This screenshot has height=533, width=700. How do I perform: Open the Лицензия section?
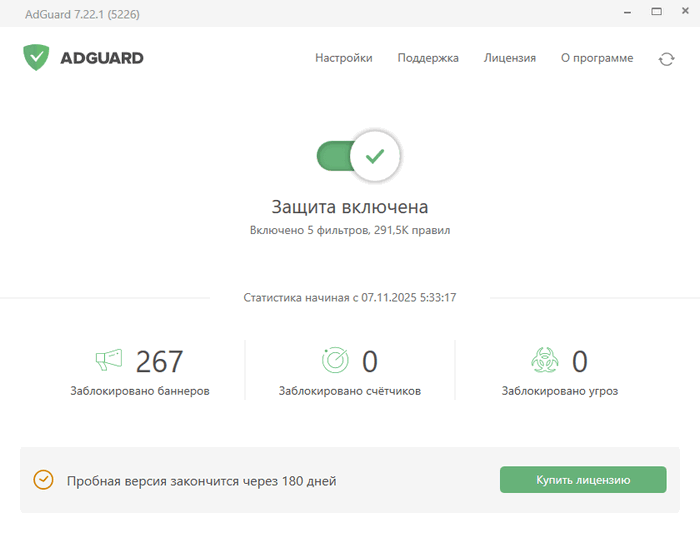[510, 58]
